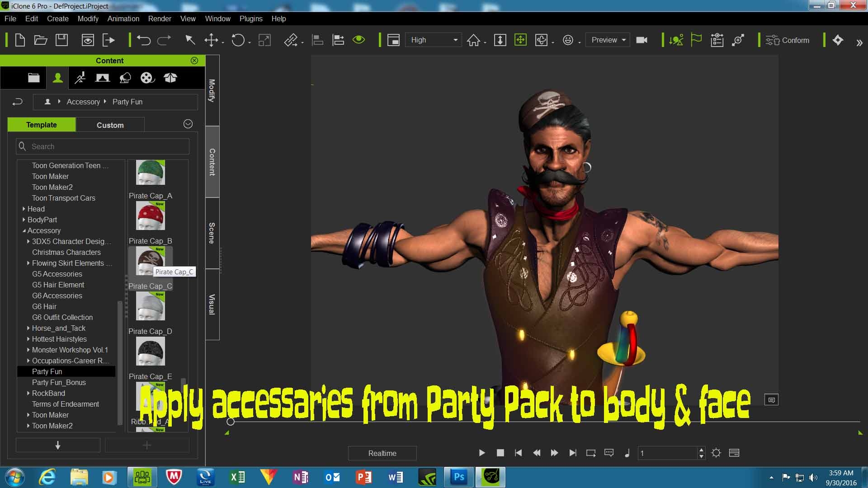The image size is (868, 488).
Task: Close the Content panel
Action: (x=194, y=61)
